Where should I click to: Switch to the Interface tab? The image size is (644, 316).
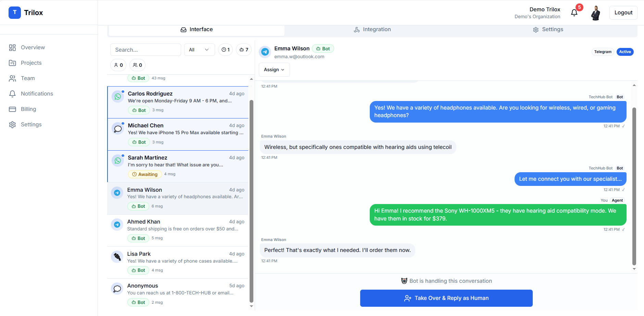(197, 30)
